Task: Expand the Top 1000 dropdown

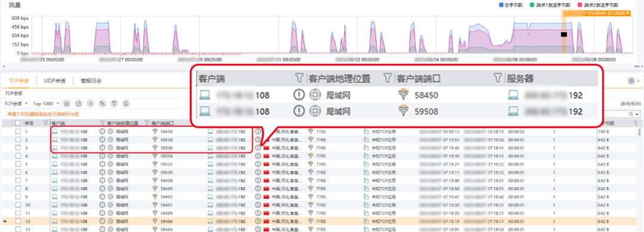Action: click(x=46, y=104)
